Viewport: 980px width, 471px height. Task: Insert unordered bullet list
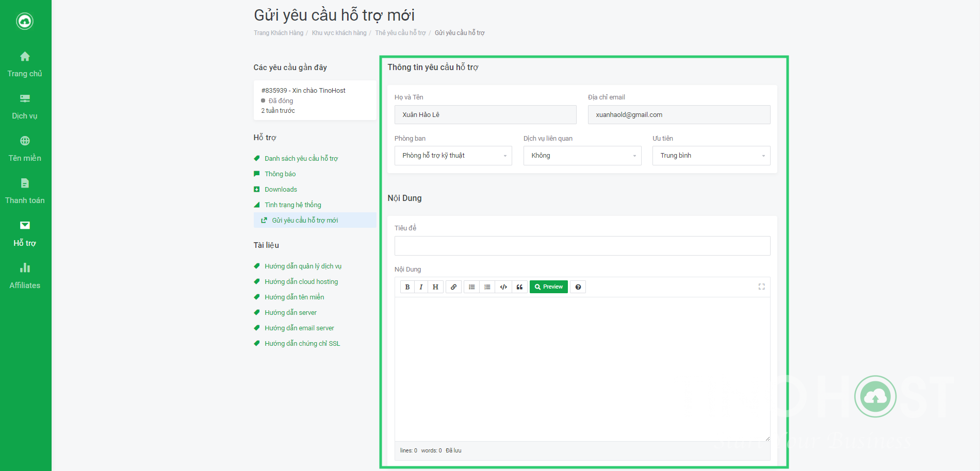tap(472, 287)
